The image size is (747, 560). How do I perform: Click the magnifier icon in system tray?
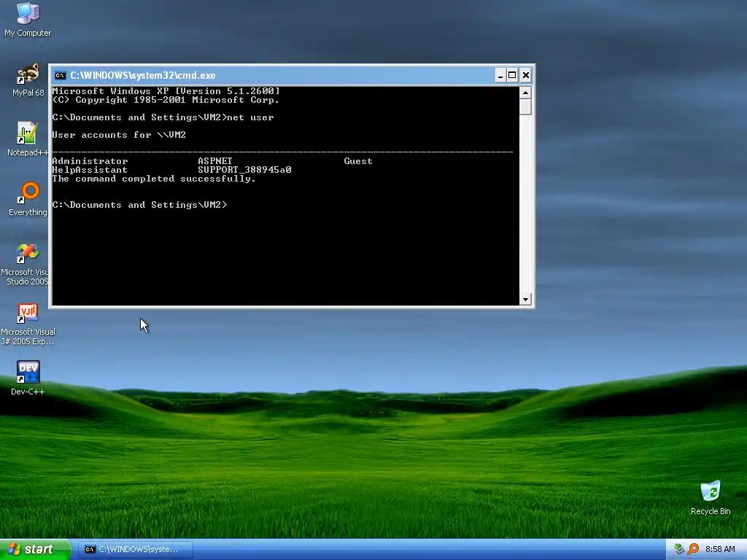point(693,549)
